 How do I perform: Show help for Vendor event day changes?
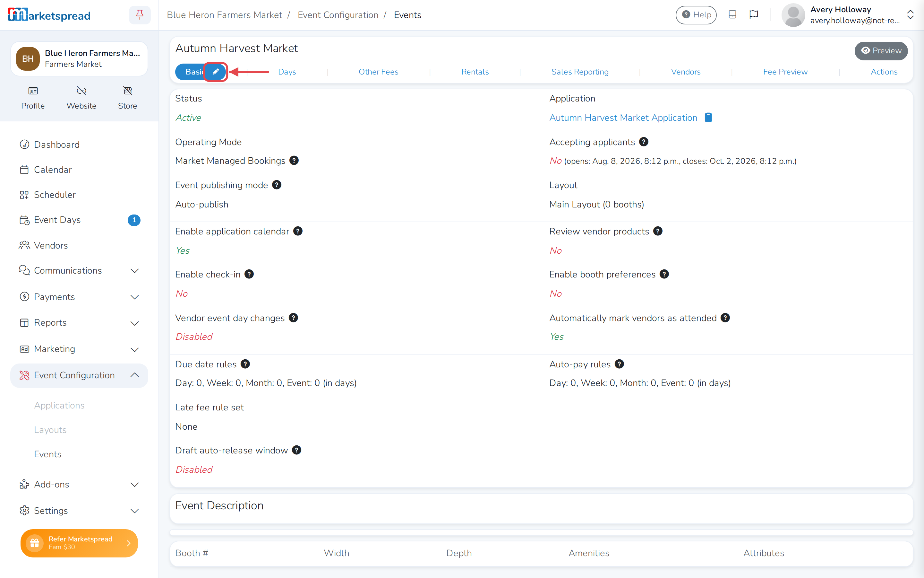(293, 318)
